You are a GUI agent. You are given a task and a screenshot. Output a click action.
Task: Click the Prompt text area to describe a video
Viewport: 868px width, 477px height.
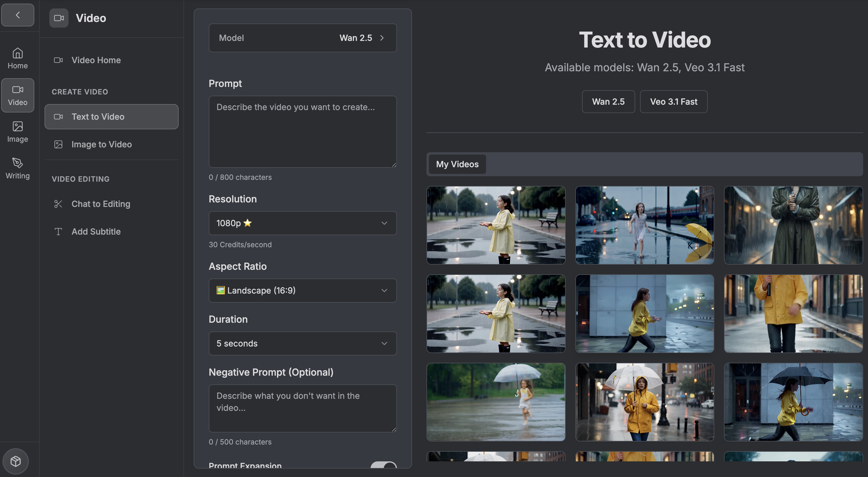coord(302,131)
